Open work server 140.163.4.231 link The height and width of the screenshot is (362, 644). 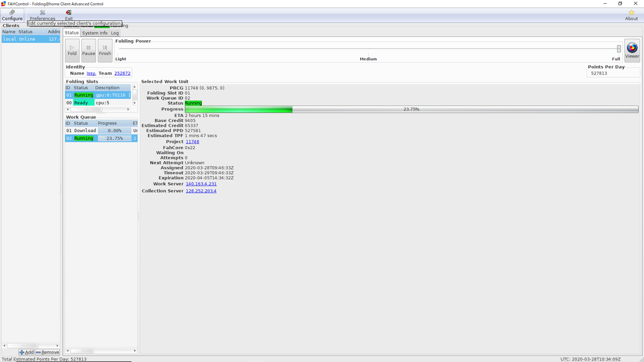[201, 184]
